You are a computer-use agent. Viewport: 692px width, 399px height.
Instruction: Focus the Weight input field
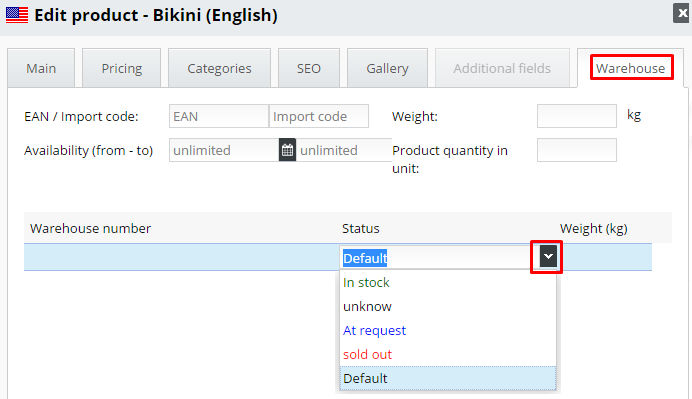[577, 116]
